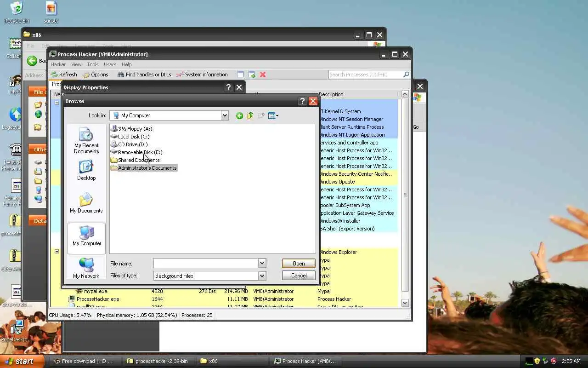This screenshot has width=588, height=368.
Task: Select Administrator's Documents folder
Action: point(144,168)
